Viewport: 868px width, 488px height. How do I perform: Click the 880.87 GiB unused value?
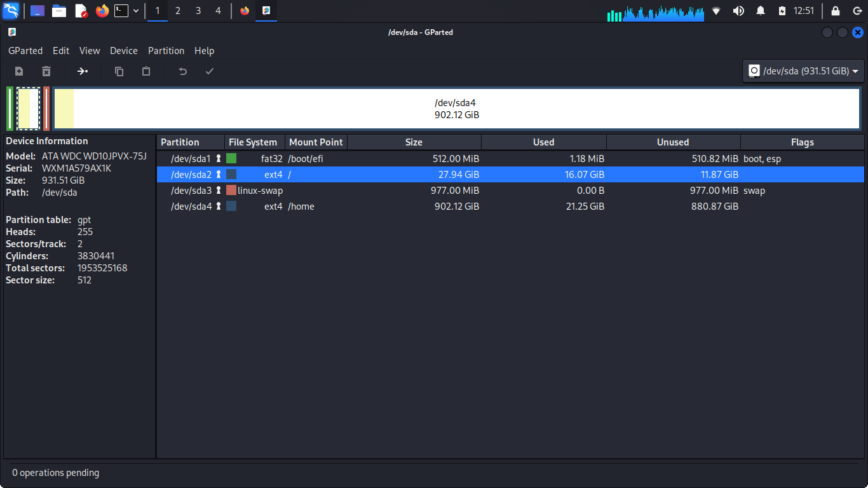click(x=715, y=206)
